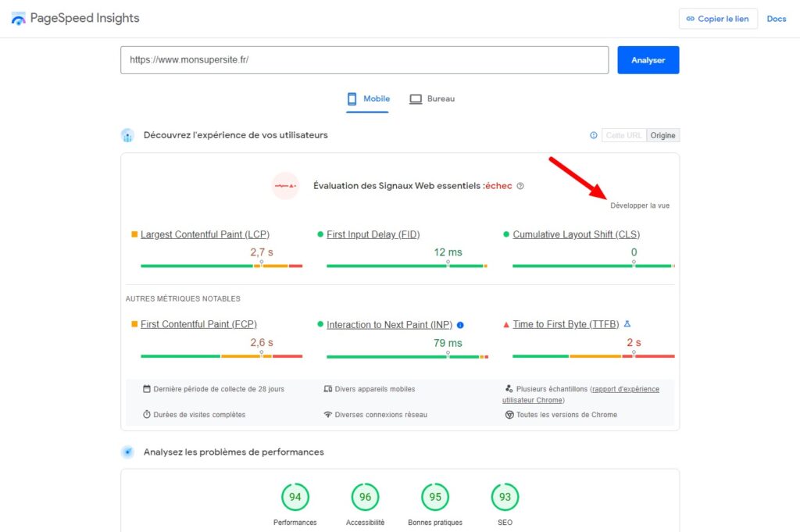Click the Core Web Vitals failure pulse icon
Viewport: 800px width, 532px height.
pos(285,186)
